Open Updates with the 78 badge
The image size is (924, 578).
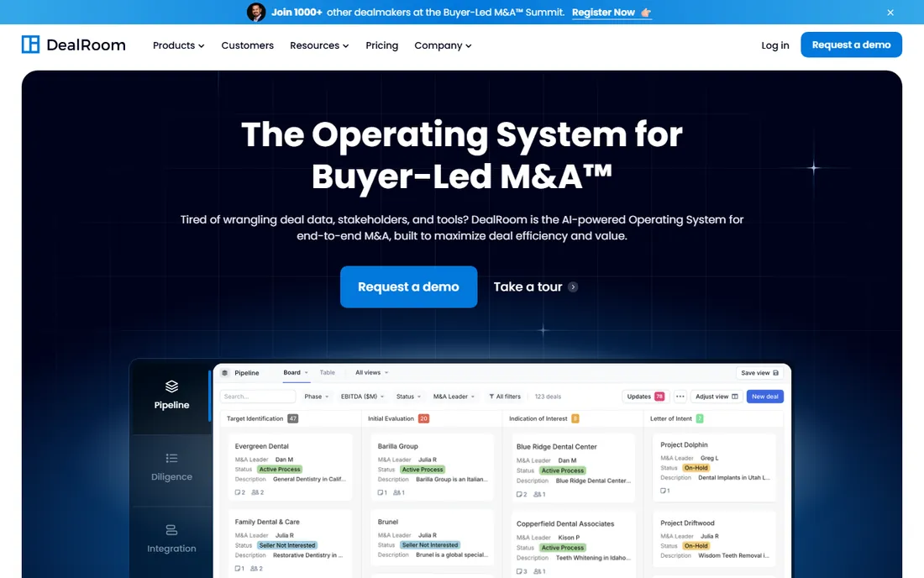click(646, 397)
